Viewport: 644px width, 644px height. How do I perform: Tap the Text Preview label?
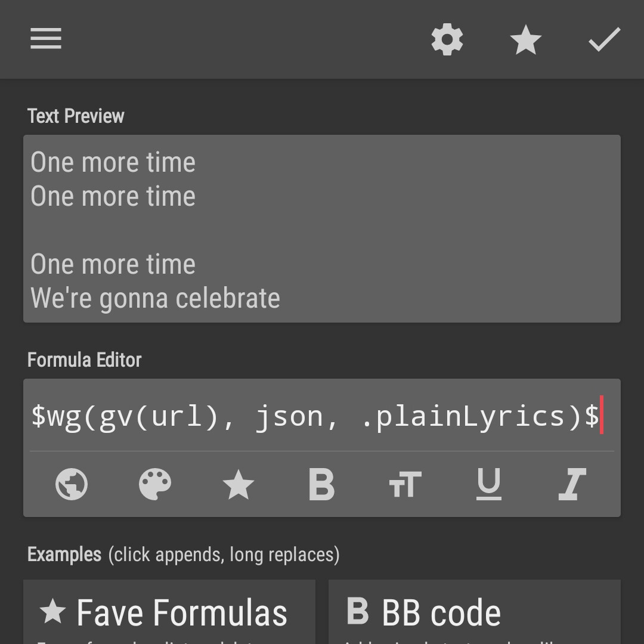pos(76,116)
